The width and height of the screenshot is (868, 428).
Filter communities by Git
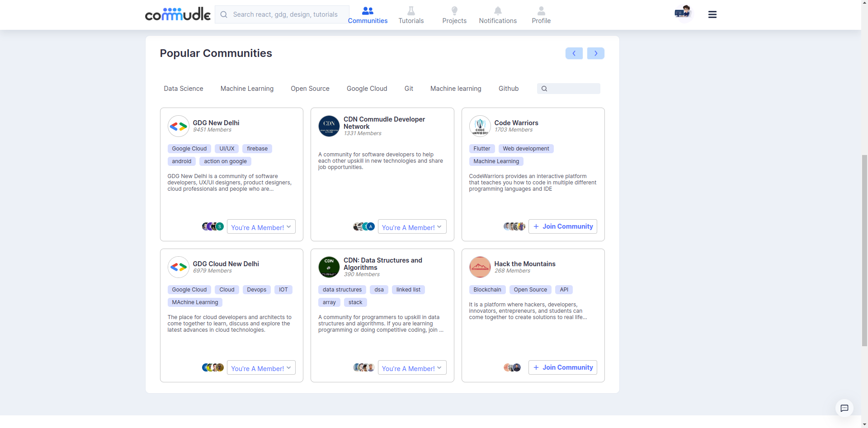(409, 89)
